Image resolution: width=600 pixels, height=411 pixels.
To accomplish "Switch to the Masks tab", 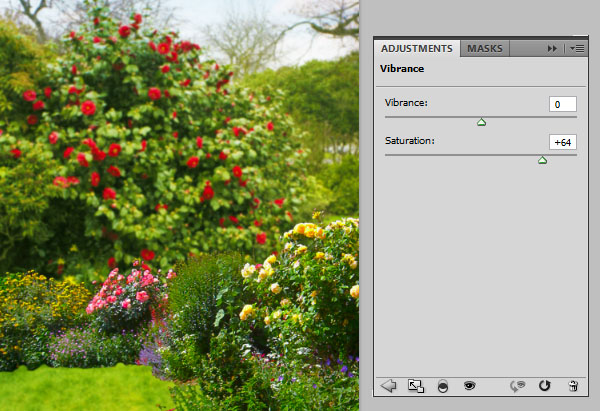I will [x=485, y=49].
